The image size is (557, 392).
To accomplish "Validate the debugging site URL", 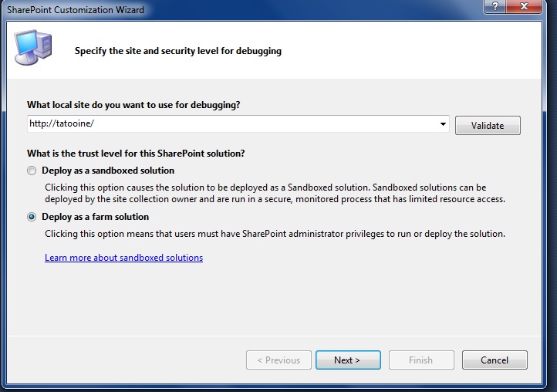I will 488,126.
